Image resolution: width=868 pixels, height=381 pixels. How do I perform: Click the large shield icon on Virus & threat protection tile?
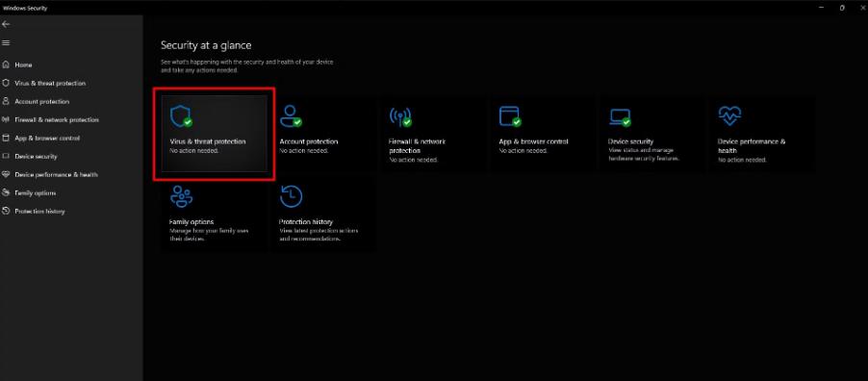point(181,116)
